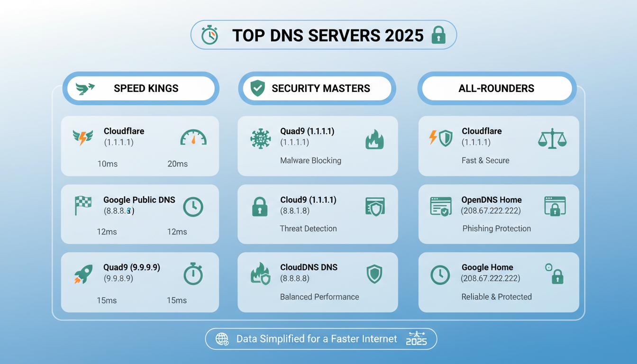Open the OpenDNS Home card title

491,200
